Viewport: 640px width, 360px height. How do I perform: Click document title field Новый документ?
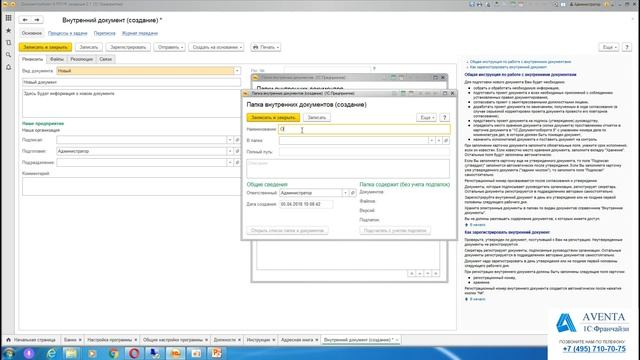point(131,82)
